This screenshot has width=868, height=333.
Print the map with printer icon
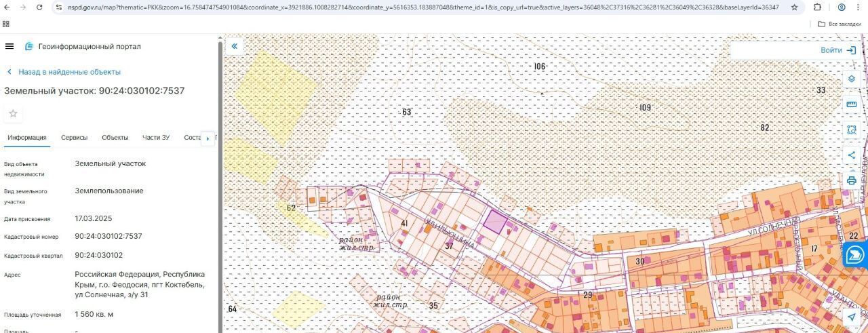pos(852,180)
